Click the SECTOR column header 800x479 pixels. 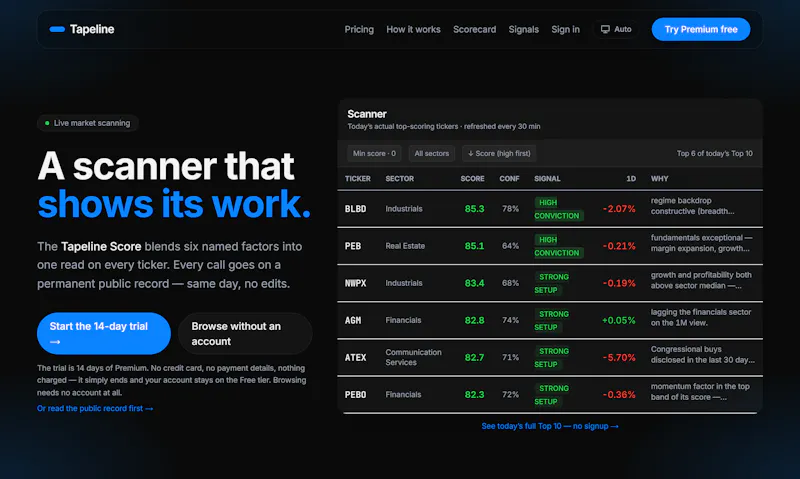pos(399,179)
